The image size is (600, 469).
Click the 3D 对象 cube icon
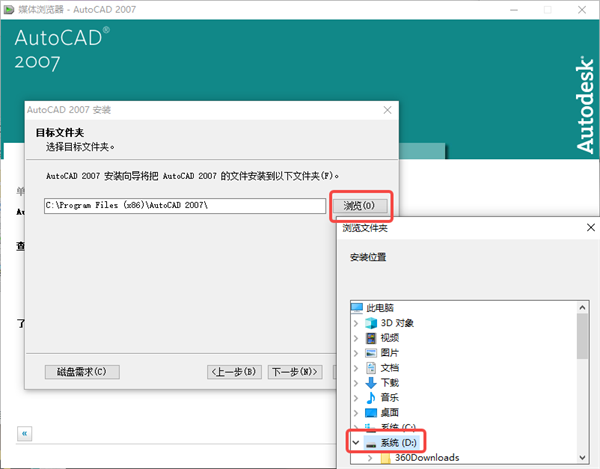pyautogui.click(x=371, y=323)
